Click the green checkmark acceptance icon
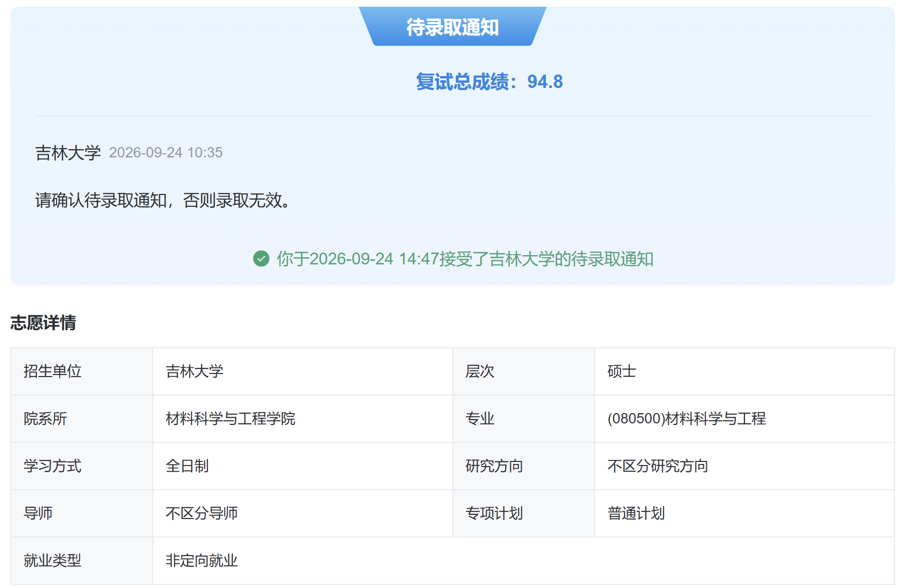 tap(261, 258)
